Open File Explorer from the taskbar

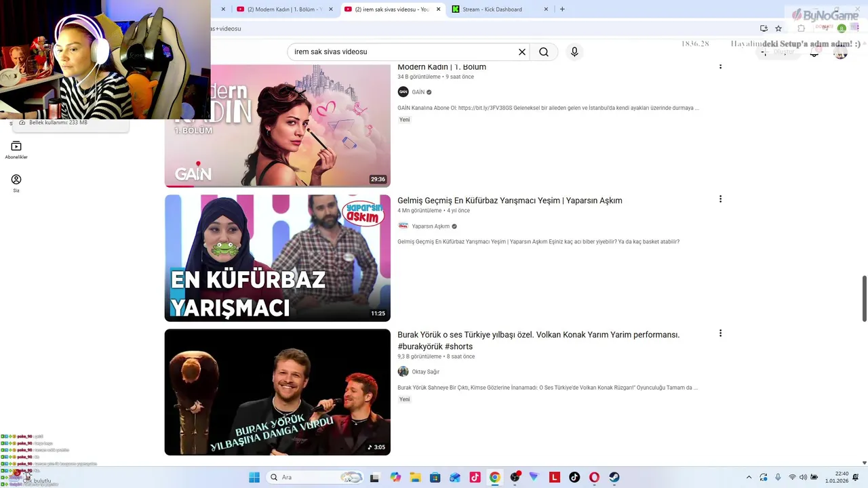(415, 477)
